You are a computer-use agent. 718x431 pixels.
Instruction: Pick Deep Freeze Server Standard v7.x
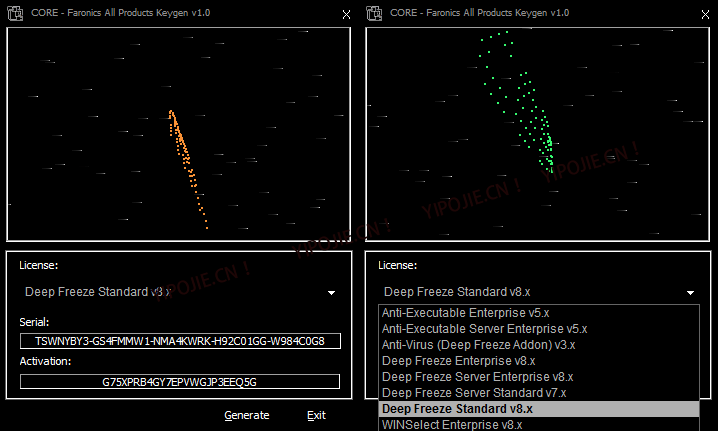tap(539, 393)
